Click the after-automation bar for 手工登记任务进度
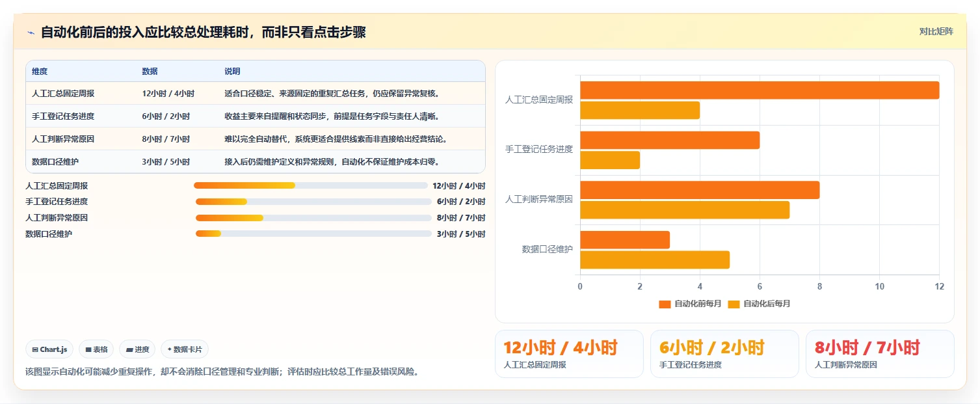This screenshot has width=980, height=404. 610,160
